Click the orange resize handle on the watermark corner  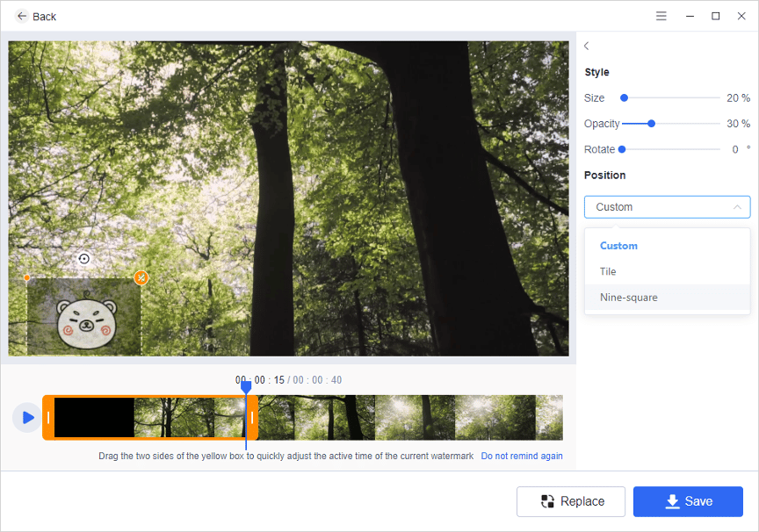[x=27, y=277]
